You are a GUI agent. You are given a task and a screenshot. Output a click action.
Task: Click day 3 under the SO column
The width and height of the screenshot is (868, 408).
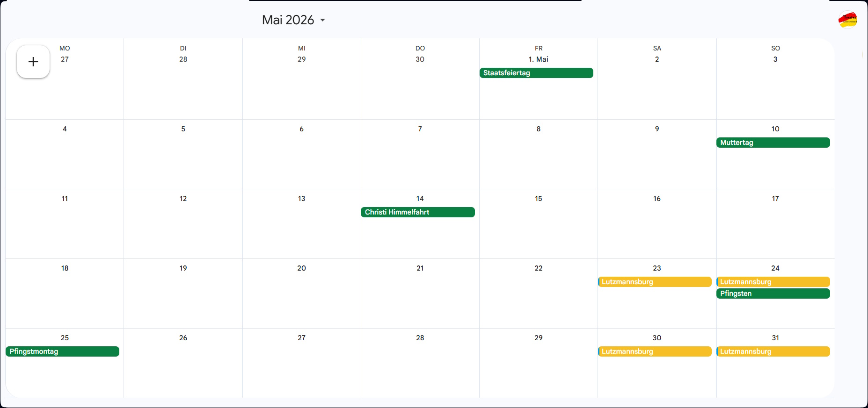click(775, 59)
